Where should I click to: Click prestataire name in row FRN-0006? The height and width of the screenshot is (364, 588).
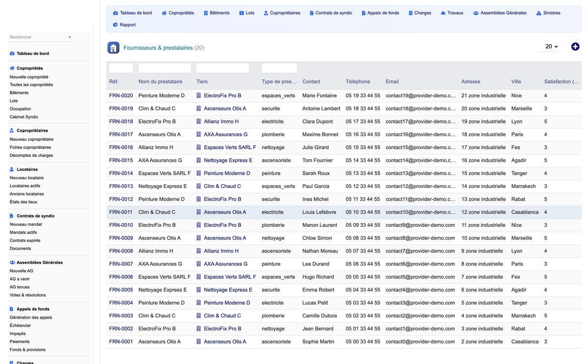[165, 277]
